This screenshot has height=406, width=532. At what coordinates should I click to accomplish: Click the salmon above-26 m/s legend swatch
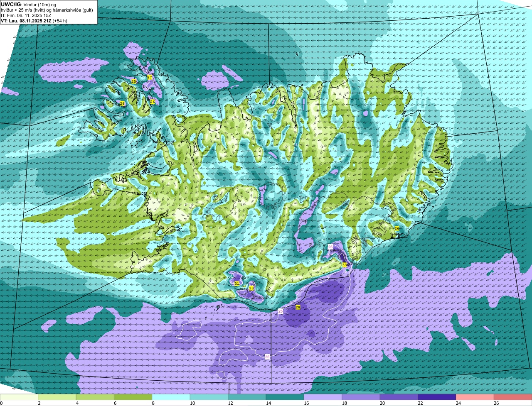click(513, 397)
